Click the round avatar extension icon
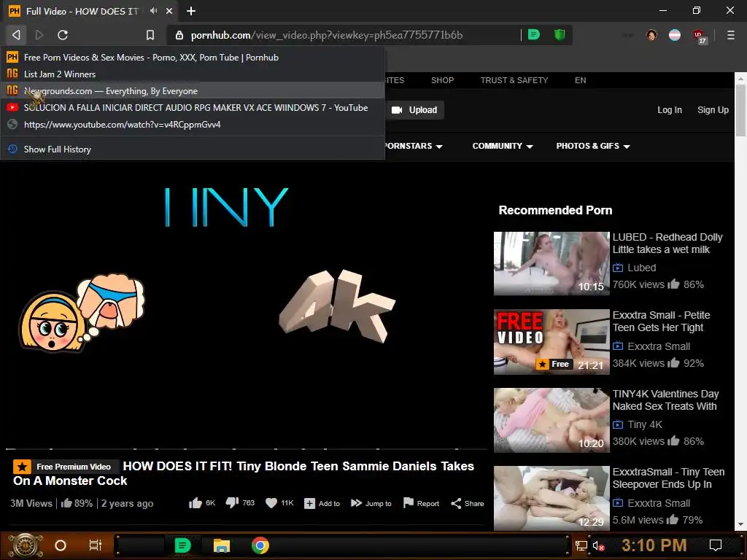The height and width of the screenshot is (560, 747). 651,35
